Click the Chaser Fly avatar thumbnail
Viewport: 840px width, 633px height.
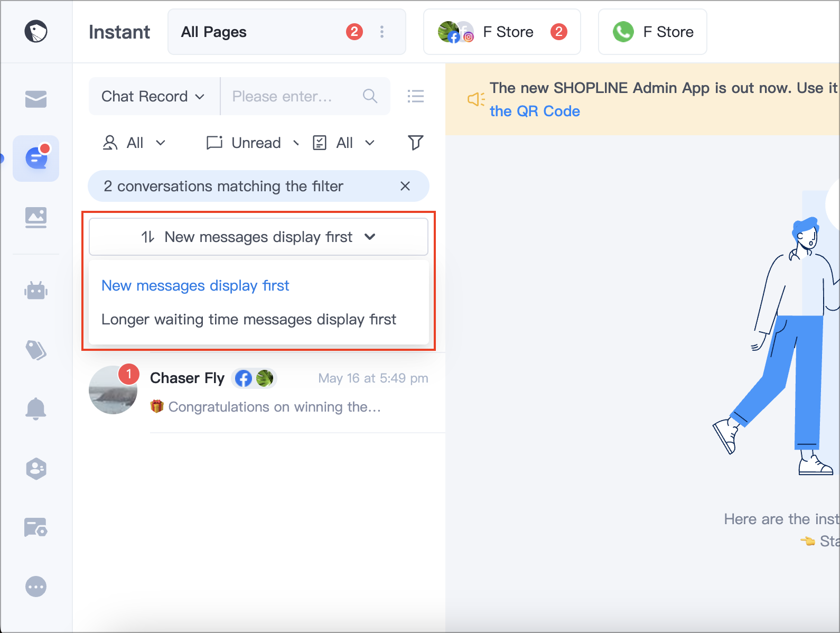tap(113, 390)
